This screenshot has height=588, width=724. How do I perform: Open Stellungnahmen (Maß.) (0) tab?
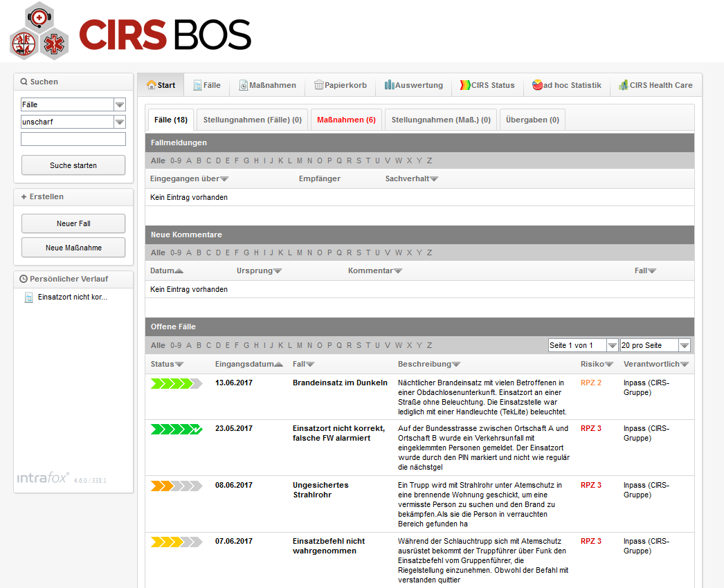441,120
